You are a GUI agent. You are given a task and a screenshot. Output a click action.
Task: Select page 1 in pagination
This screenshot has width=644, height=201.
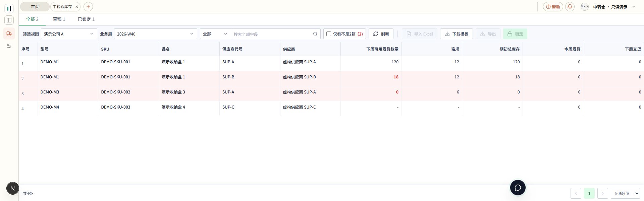click(589, 193)
